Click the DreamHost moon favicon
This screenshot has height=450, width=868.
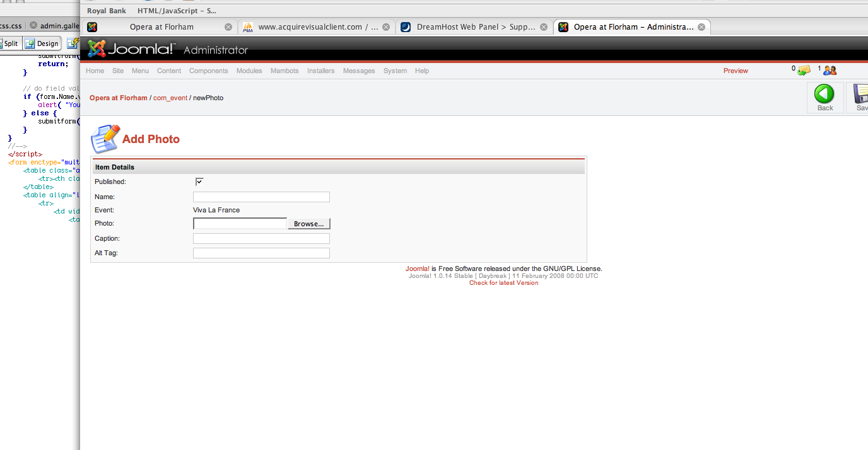click(406, 27)
